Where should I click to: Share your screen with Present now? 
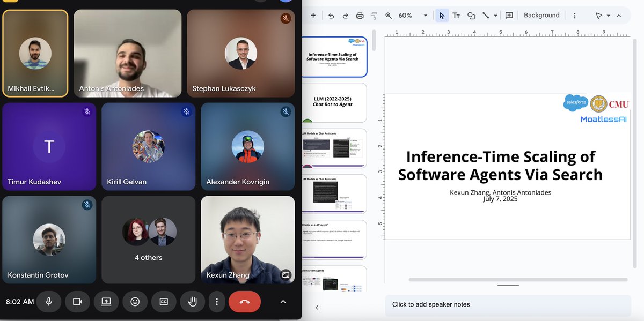tap(106, 302)
